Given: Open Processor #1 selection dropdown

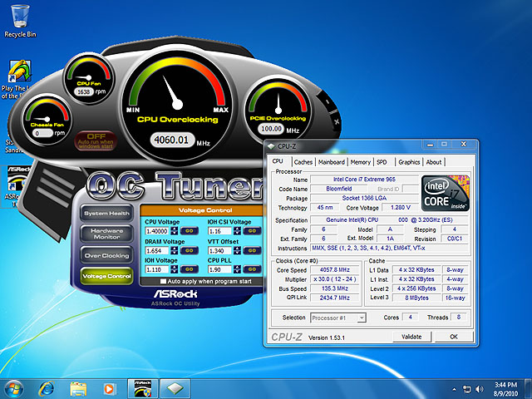Looking at the screenshot, I should pos(338,318).
